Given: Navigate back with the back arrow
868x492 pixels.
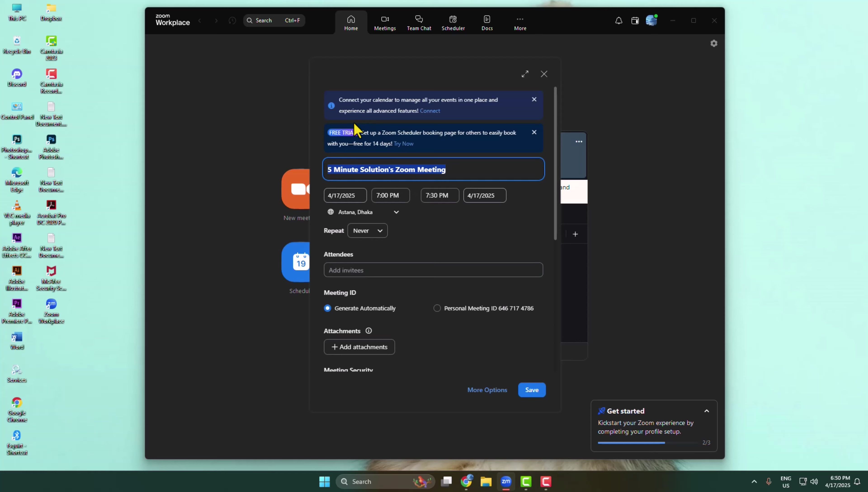Looking at the screenshot, I should [x=200, y=21].
